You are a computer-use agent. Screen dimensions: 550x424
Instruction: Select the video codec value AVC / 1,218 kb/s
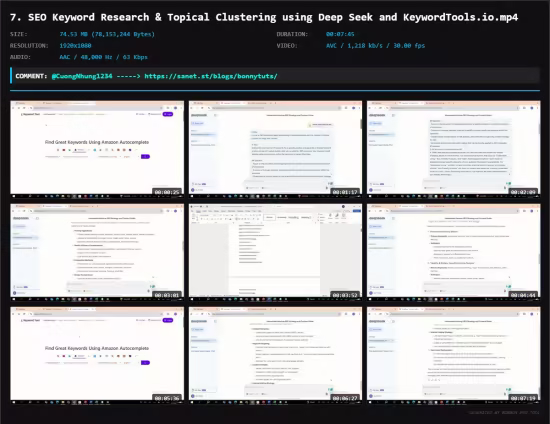[375, 46]
